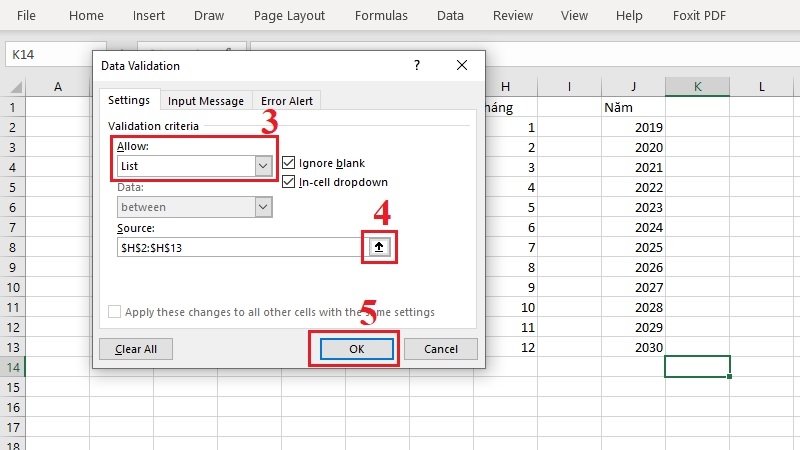
Task: Select the Settings tab in dialog
Action: [129, 100]
